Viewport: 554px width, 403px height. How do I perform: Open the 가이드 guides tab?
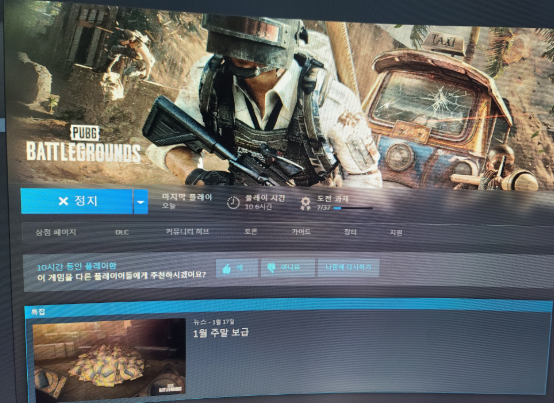[301, 232]
